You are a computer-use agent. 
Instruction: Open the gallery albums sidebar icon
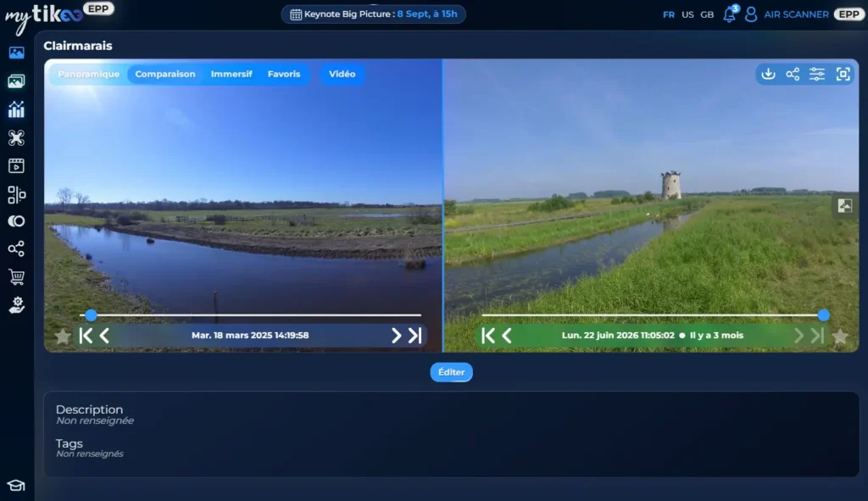16,81
